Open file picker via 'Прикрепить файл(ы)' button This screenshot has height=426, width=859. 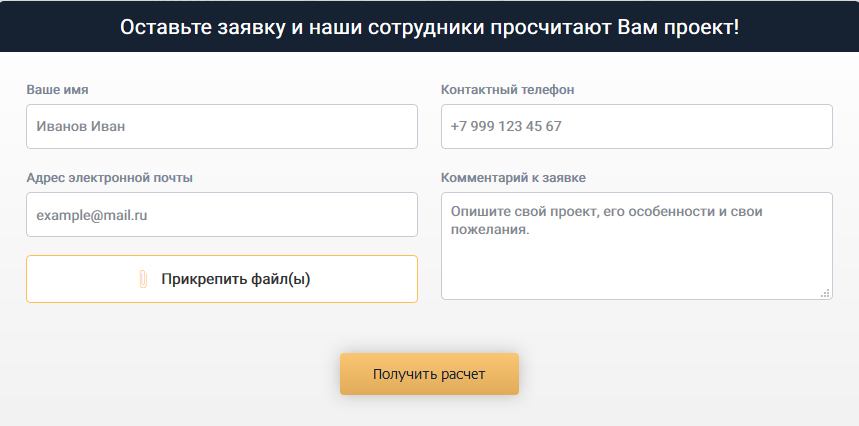point(222,279)
